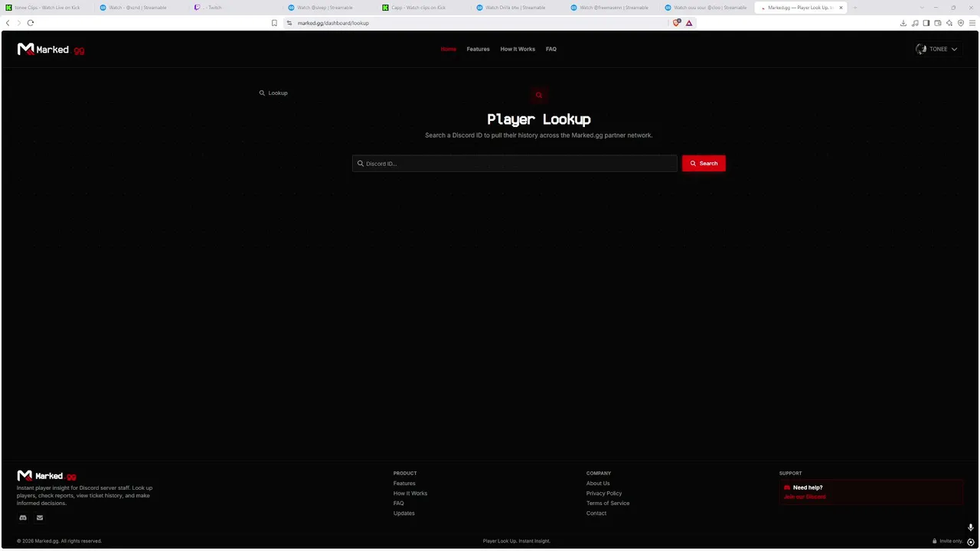Image resolution: width=980 pixels, height=551 pixels.
Task: Open the FAQ navigation item
Action: [x=551, y=49]
